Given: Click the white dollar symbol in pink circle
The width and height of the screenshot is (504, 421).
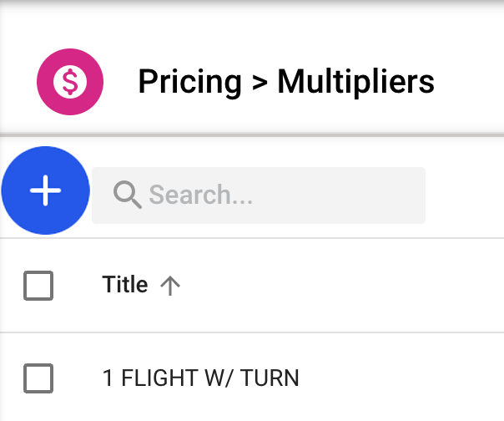Looking at the screenshot, I should [x=70, y=82].
